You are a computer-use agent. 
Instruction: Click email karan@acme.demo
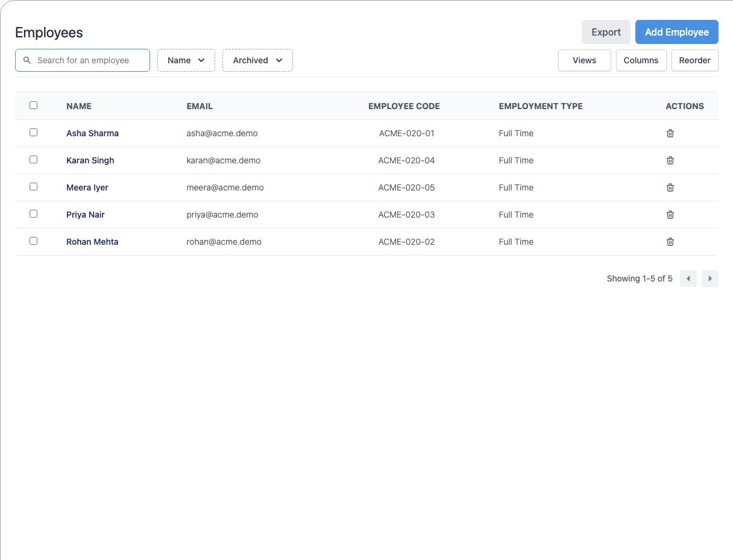coord(224,160)
